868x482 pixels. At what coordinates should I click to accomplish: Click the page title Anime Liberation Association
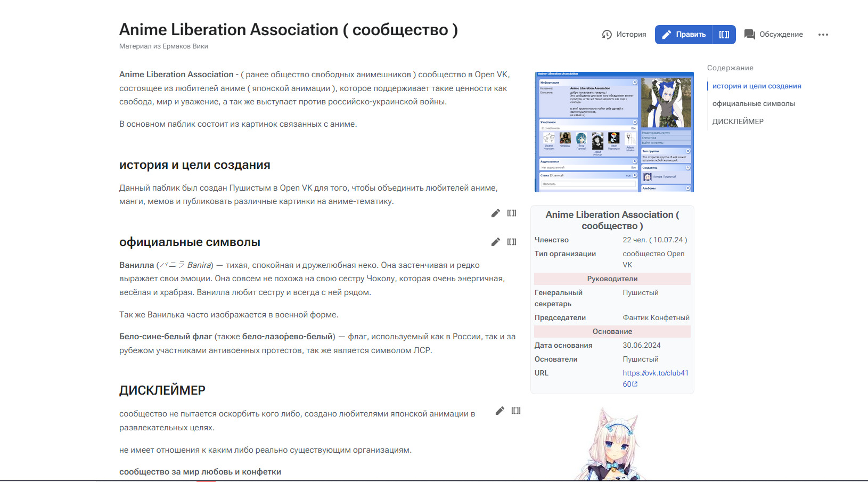tap(289, 30)
